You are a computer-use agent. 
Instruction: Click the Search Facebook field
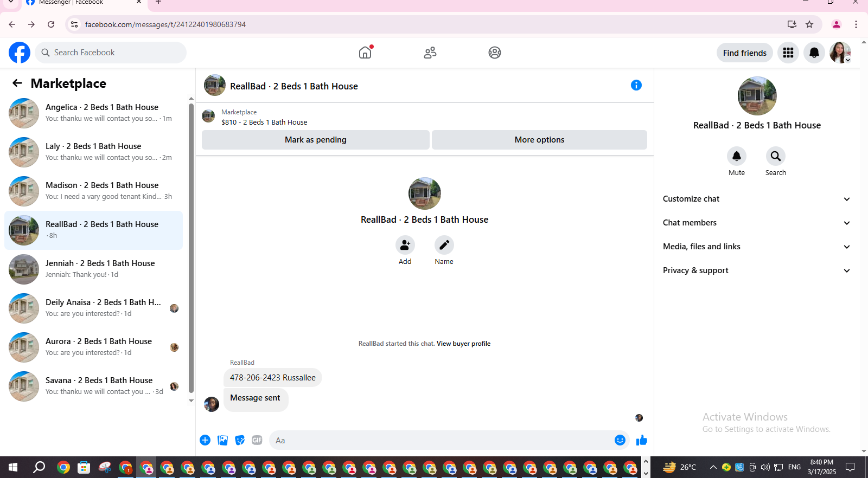111,53
